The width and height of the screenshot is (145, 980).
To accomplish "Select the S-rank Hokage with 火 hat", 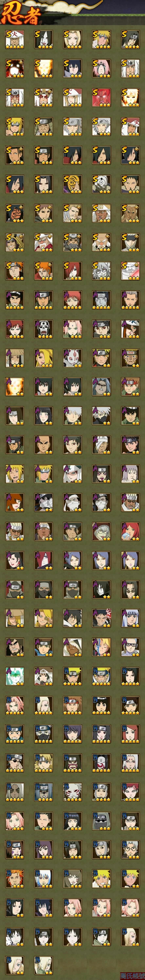I will (x=15, y=39).
